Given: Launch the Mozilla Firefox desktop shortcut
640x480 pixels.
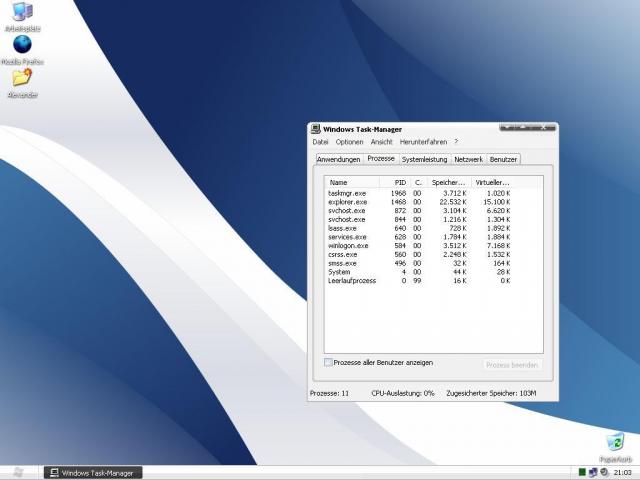Looking at the screenshot, I should (22, 45).
